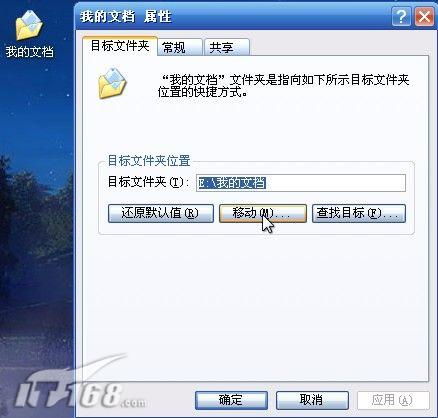Viewport: 438px width, 418px height.
Task: Focus the 目标文件夹 path input field
Action: point(301,183)
